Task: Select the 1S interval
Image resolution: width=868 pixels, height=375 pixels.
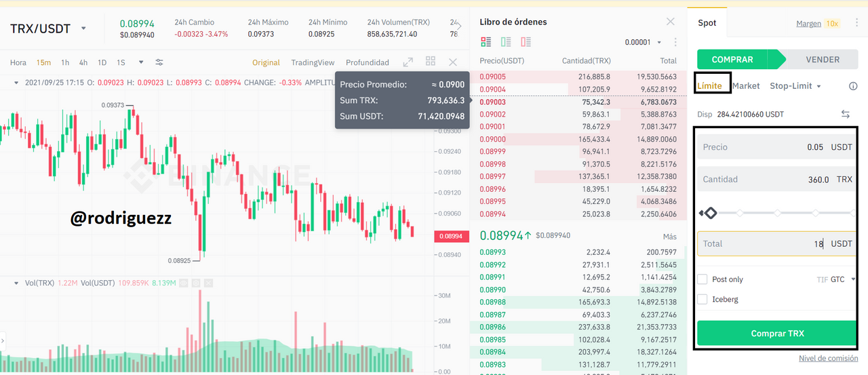Action: [121, 62]
